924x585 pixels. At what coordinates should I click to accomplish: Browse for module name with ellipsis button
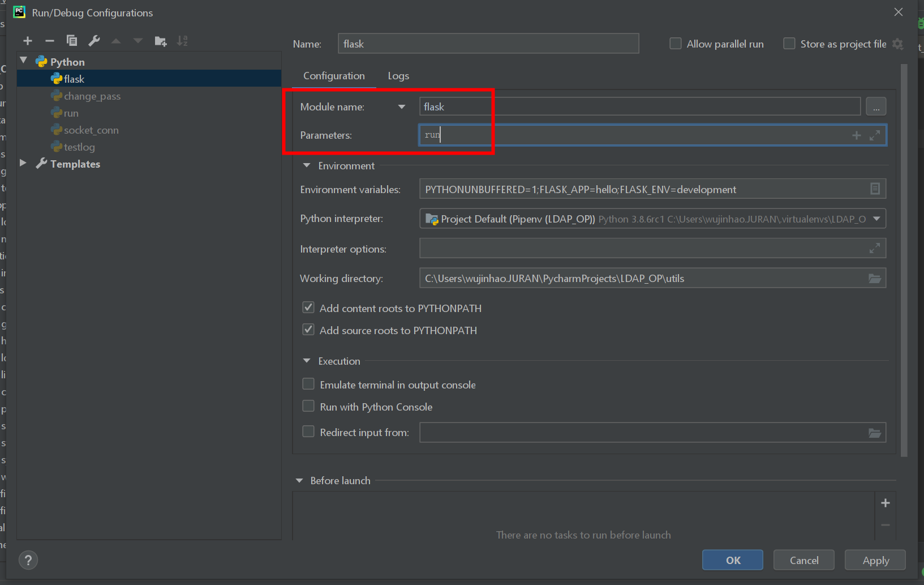[876, 106]
